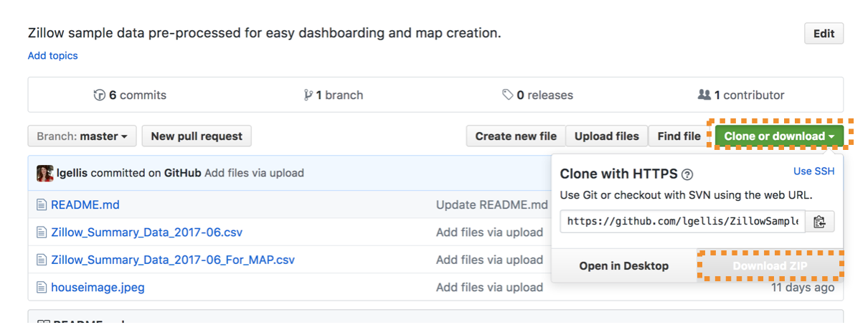
Task: Click the releases tag icon
Action: [x=508, y=95]
